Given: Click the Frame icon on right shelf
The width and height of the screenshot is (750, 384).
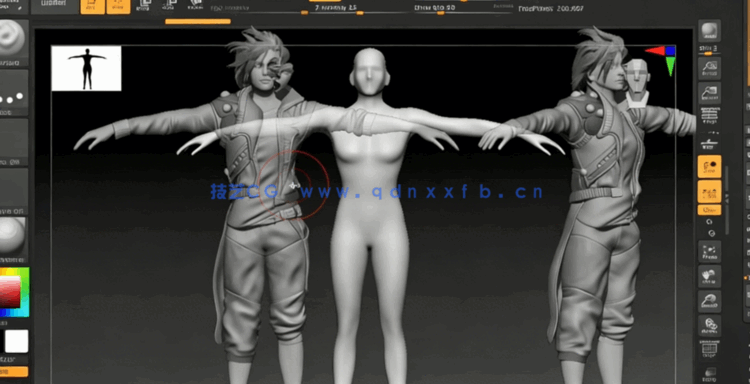Looking at the screenshot, I should (x=709, y=252).
